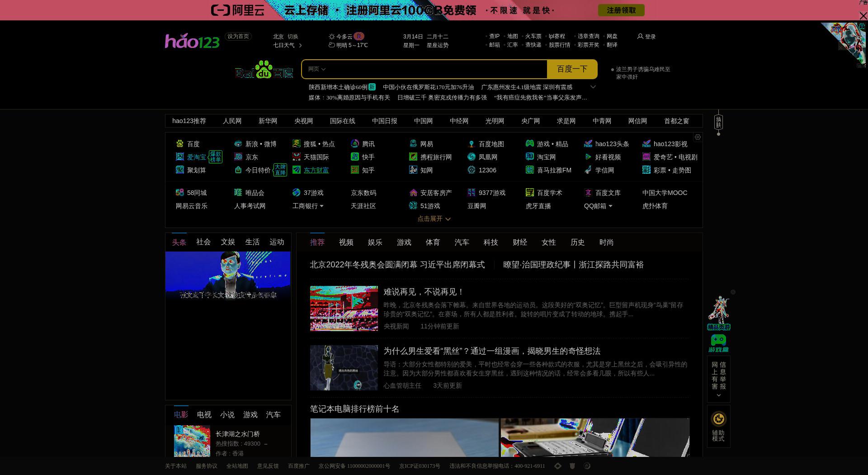
Task: Open the JD (京东) icon
Action: (x=238, y=157)
